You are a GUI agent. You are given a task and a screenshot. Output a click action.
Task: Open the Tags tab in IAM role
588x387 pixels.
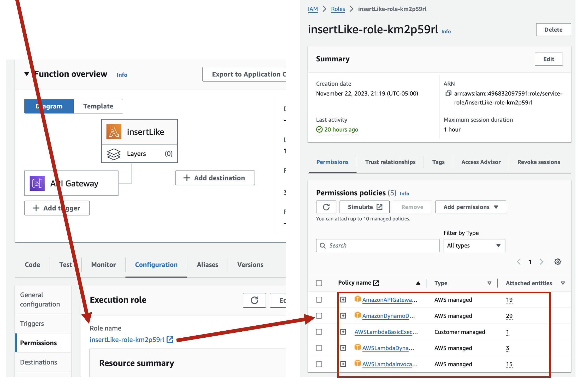point(438,162)
